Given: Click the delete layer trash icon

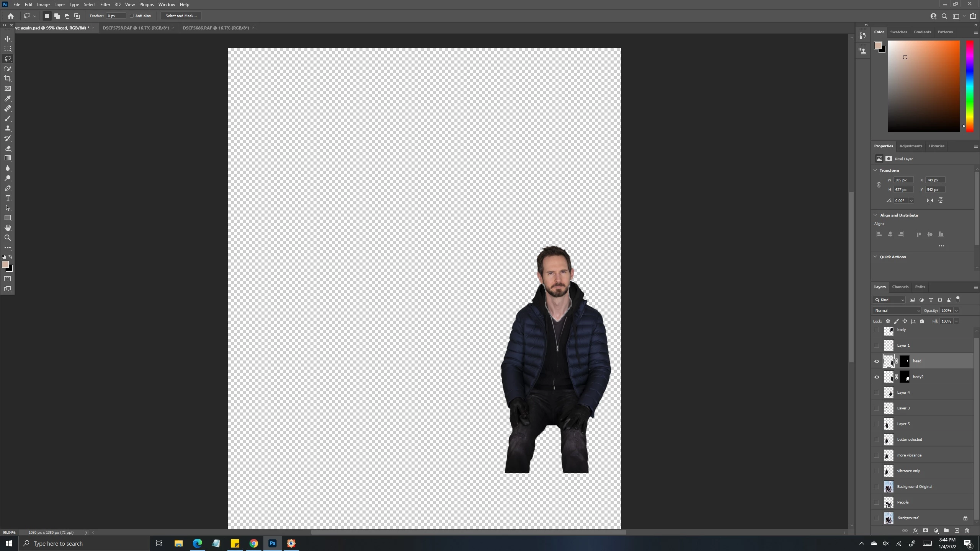Looking at the screenshot, I should [967, 531].
